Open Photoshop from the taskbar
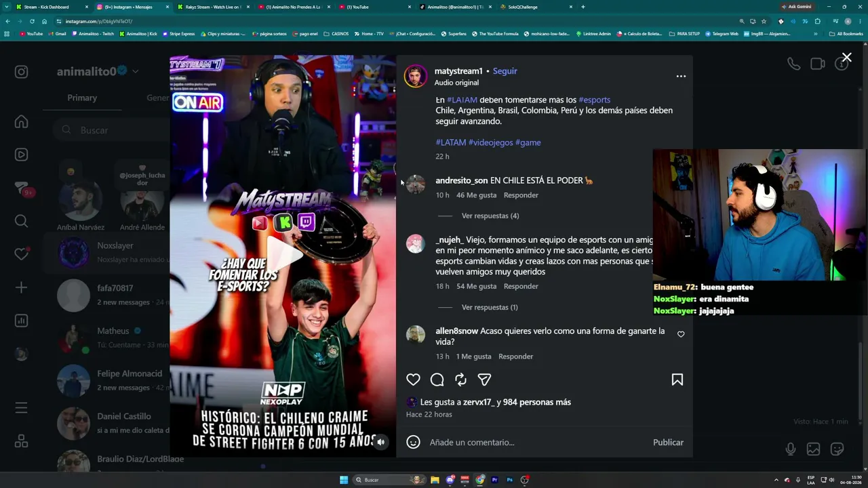The height and width of the screenshot is (488, 868). (509, 480)
